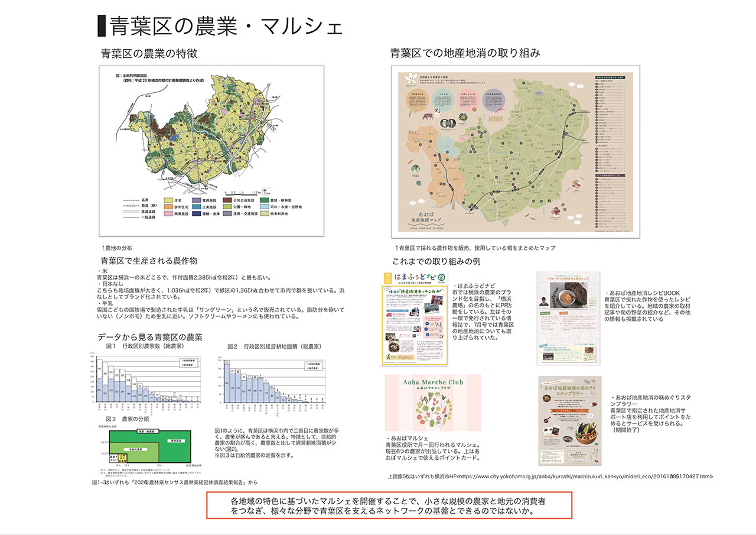Click the 公園・緑地 light green swatch

coord(227,207)
